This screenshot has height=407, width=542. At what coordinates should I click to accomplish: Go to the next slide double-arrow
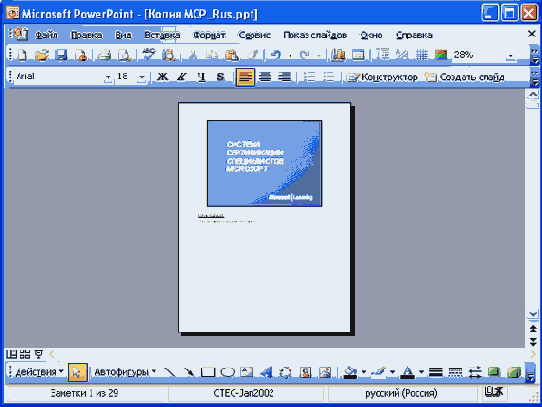pyautogui.click(x=533, y=342)
